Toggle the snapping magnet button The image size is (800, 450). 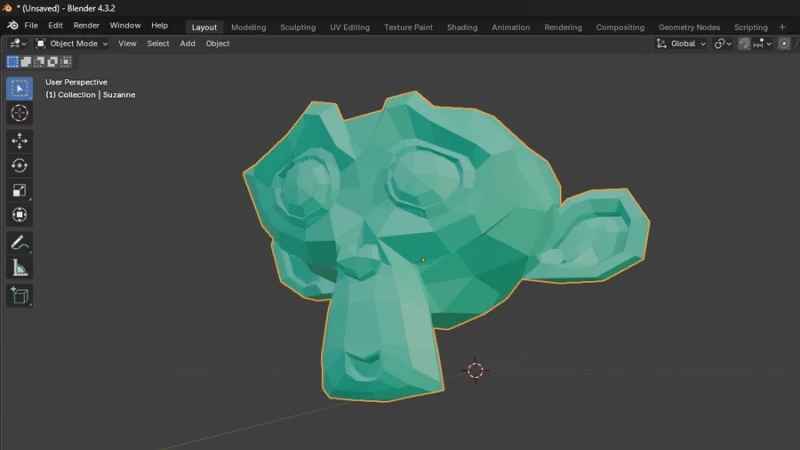coord(745,43)
